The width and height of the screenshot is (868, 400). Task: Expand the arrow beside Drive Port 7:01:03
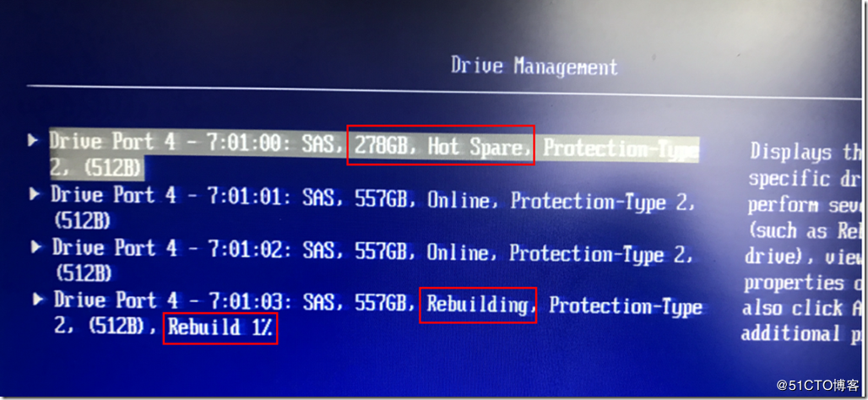point(38,300)
